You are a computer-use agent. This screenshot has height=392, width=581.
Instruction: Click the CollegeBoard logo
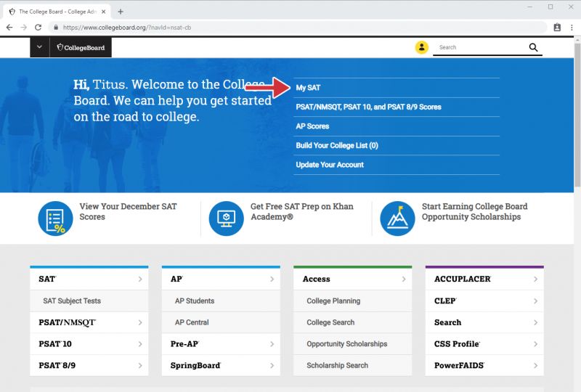pos(81,48)
